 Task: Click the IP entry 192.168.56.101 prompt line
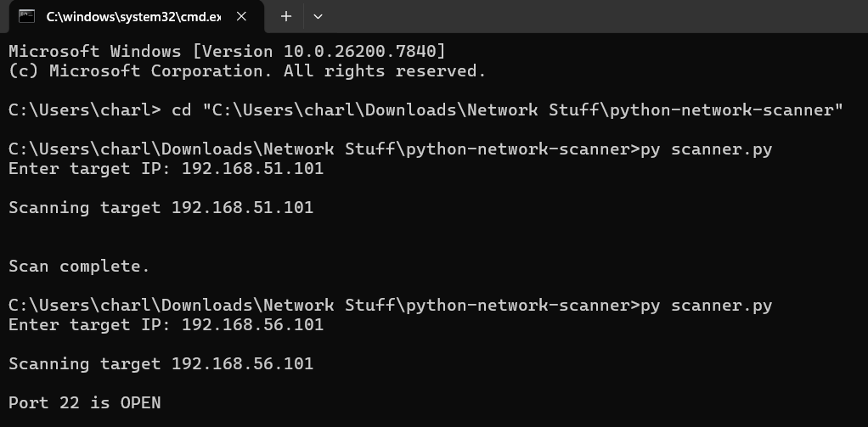coord(166,325)
